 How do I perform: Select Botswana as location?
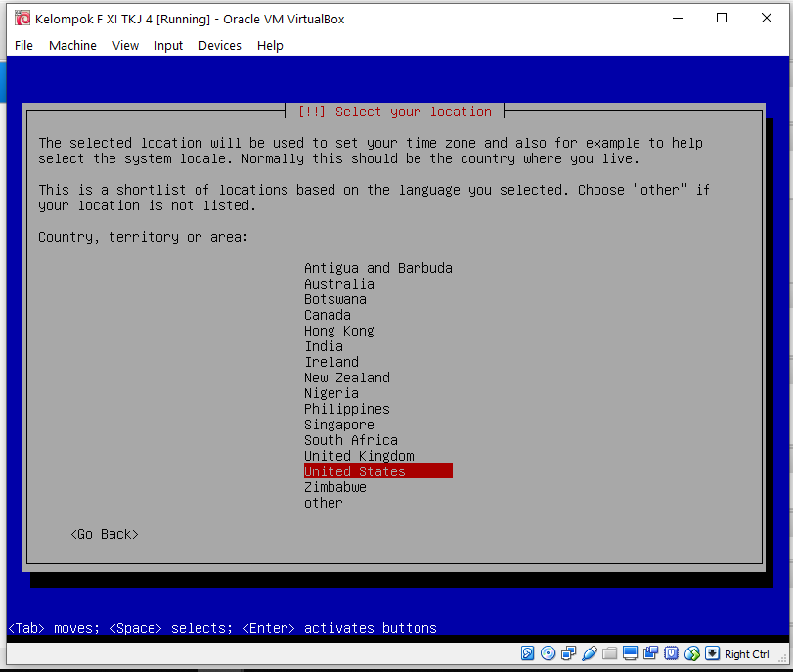click(x=334, y=299)
